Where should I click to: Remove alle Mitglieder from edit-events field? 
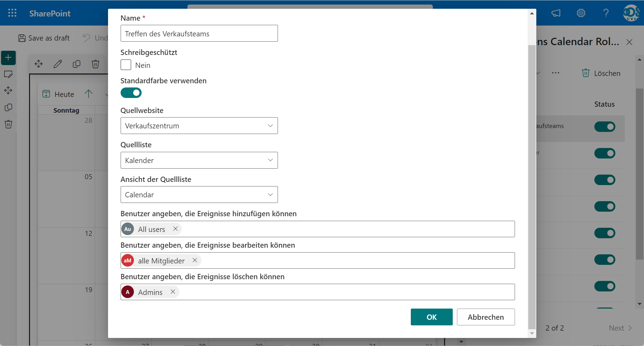(x=195, y=260)
